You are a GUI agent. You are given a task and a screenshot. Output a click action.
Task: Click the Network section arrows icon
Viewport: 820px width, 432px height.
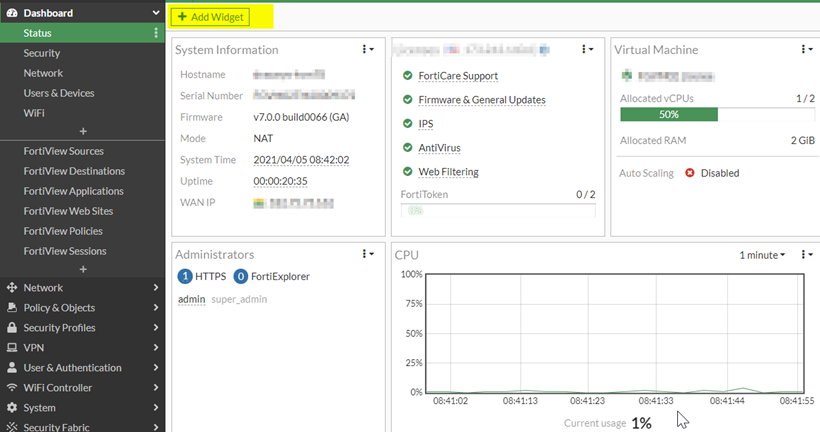[x=12, y=288]
